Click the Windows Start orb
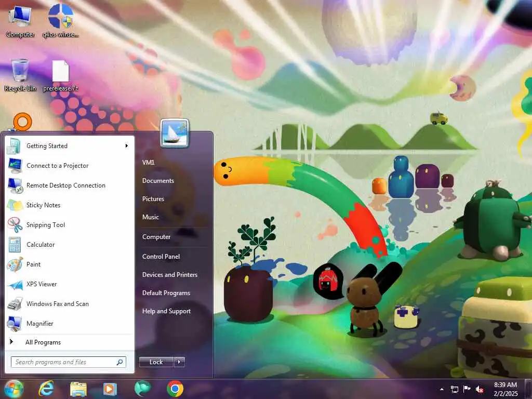This screenshot has width=532, height=399. point(14,389)
